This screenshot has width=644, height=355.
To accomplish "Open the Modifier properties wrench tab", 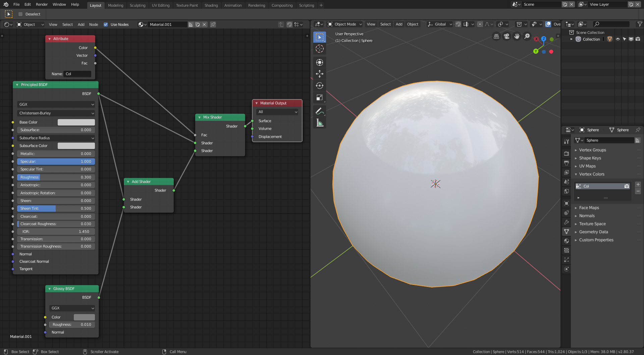I will click(x=567, y=222).
